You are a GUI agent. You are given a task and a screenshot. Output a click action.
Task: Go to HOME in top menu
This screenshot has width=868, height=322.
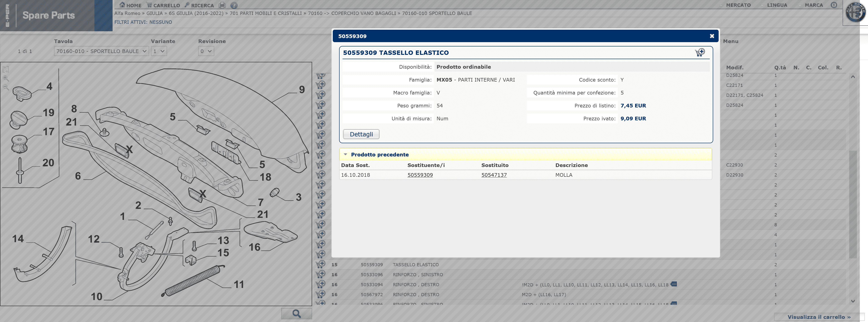[x=130, y=5]
